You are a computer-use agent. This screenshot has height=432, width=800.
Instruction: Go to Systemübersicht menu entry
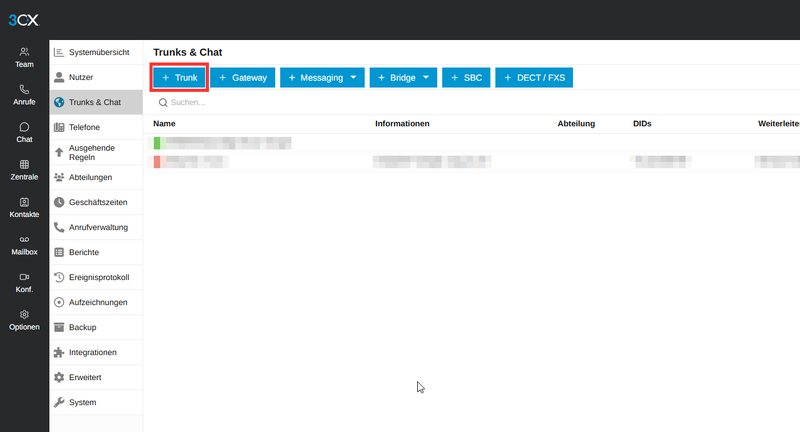pyautogui.click(x=96, y=52)
